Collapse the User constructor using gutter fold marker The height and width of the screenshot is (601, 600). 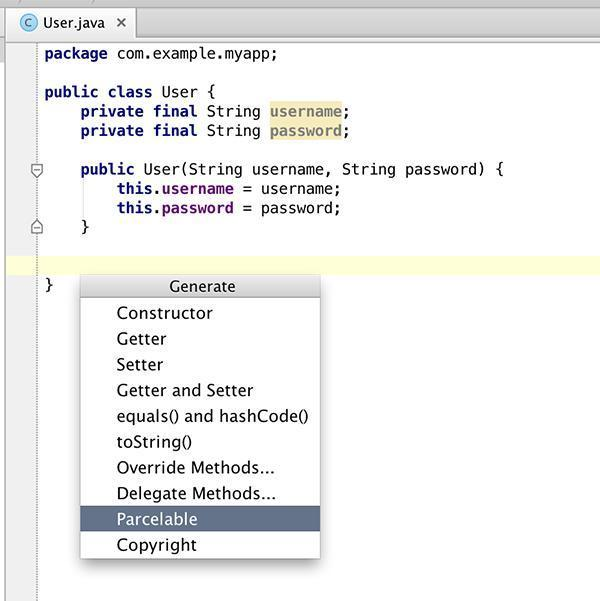coord(37,170)
